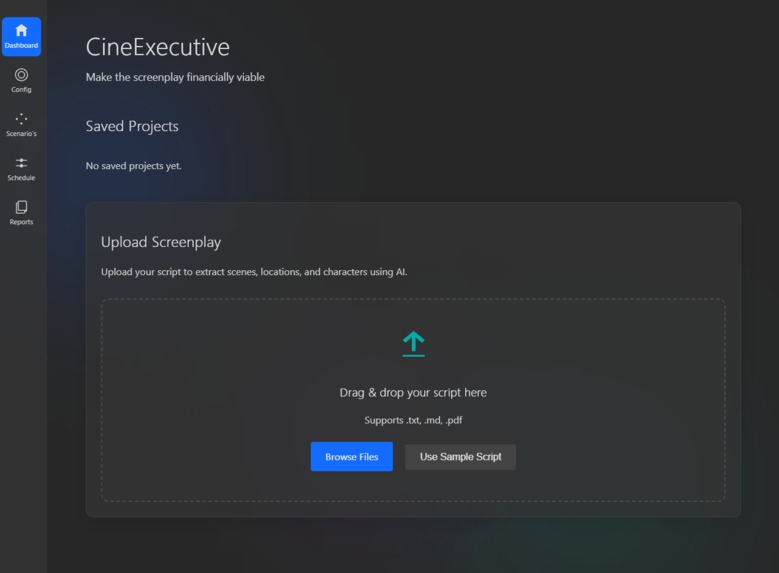
Task: Click the teal upload arrow icon
Action: (413, 344)
